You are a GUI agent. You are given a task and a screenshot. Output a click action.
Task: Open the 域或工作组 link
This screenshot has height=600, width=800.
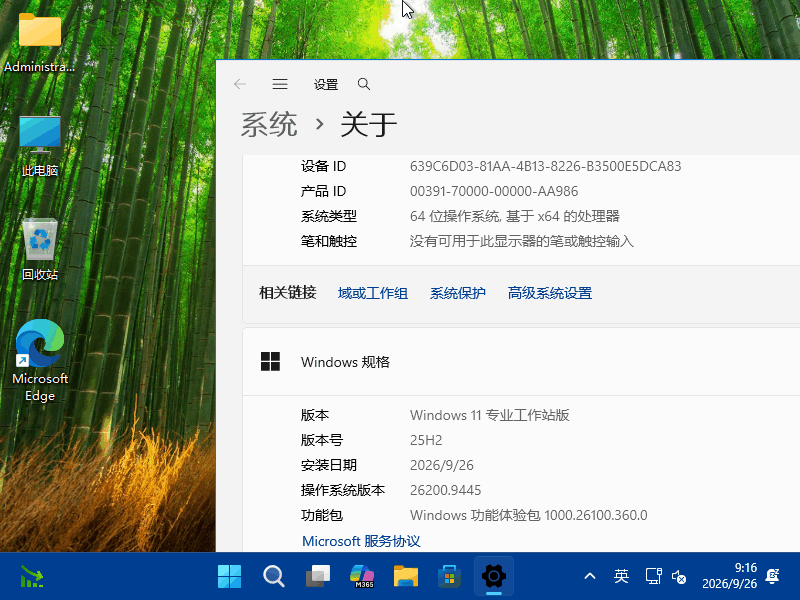372,293
